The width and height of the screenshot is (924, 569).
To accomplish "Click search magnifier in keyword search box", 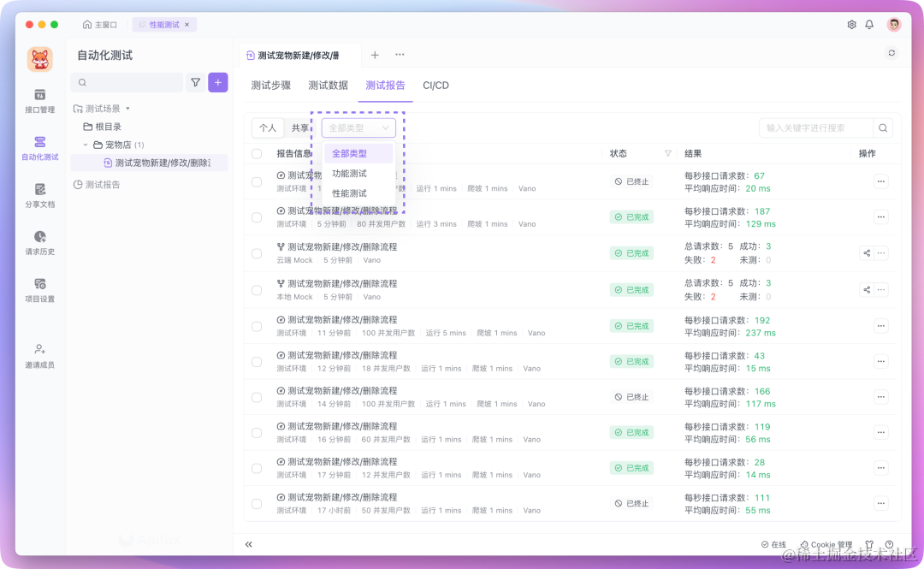I will [x=883, y=128].
